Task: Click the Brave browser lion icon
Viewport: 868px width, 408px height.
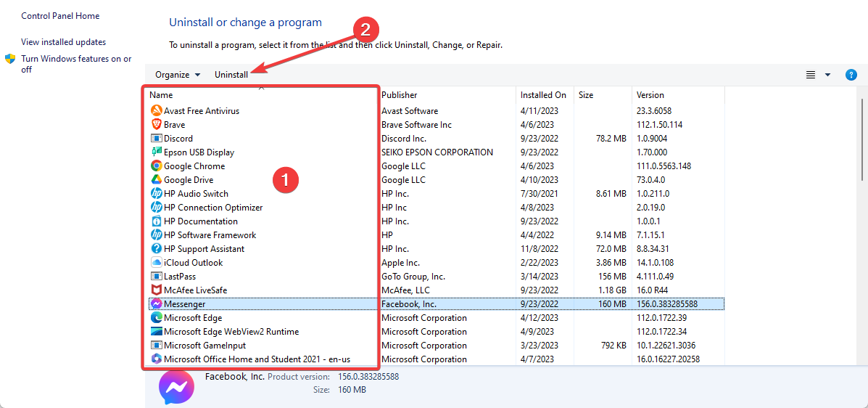Action: point(156,125)
